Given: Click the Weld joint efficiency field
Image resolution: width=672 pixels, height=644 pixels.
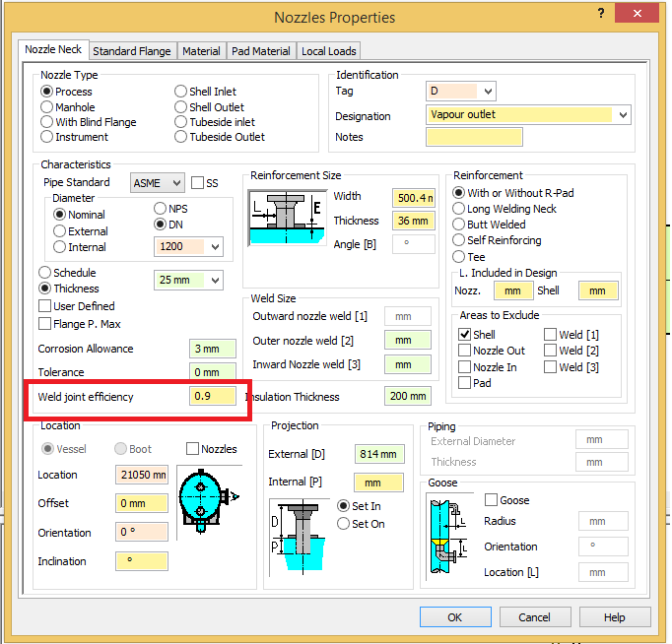Looking at the screenshot, I should (x=213, y=396).
